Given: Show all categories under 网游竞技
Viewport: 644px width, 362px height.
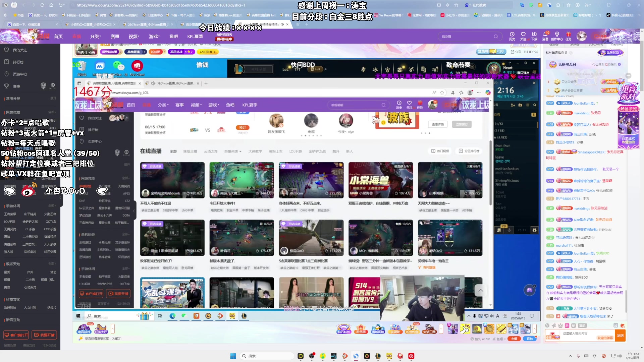Looking at the screenshot, I should coord(52,112).
